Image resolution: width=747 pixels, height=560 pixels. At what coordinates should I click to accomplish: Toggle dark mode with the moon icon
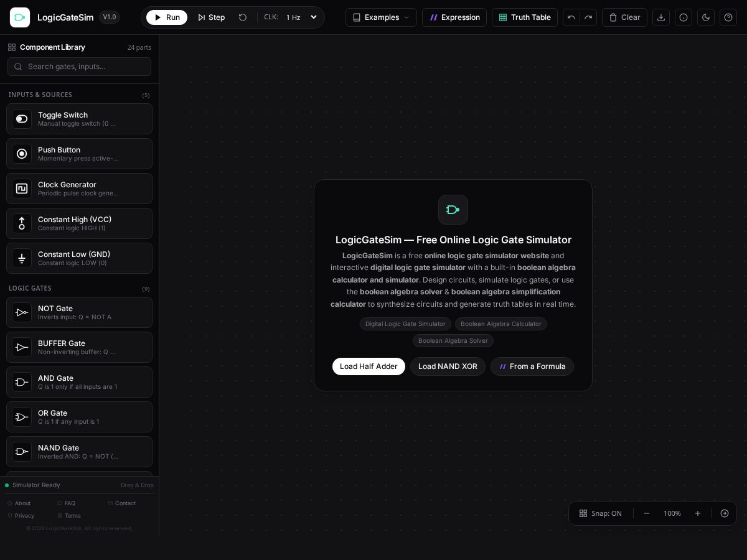tap(706, 17)
